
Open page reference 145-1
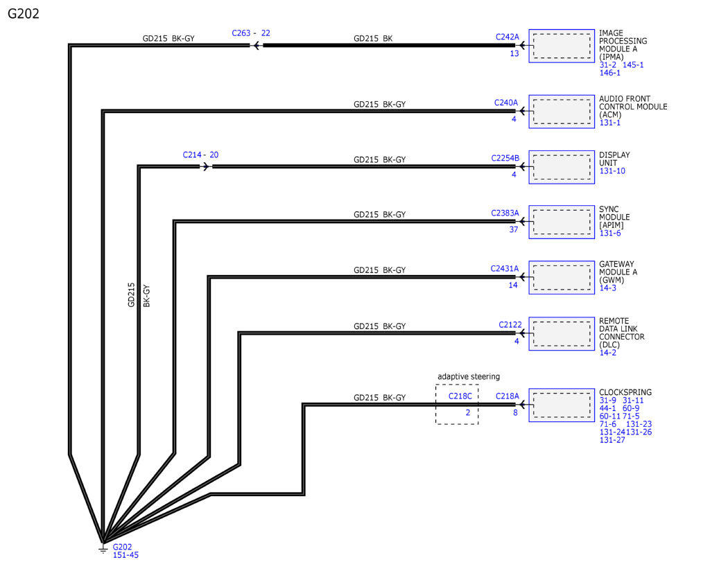[x=633, y=65]
